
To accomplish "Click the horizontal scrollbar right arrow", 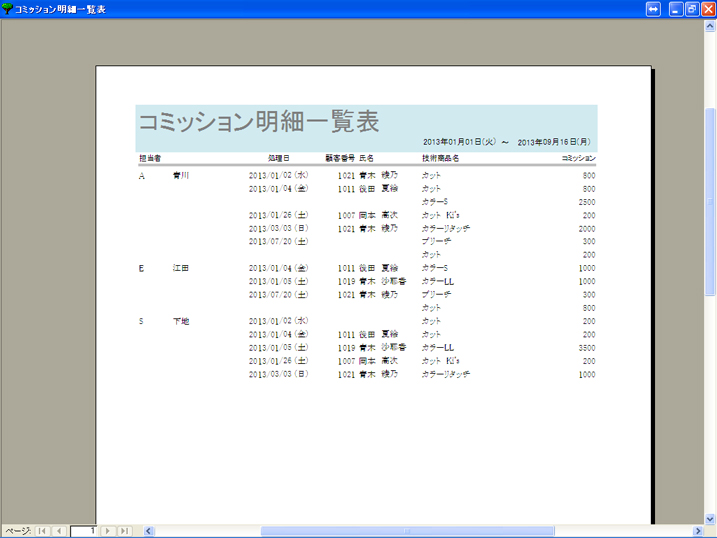I will point(698,531).
